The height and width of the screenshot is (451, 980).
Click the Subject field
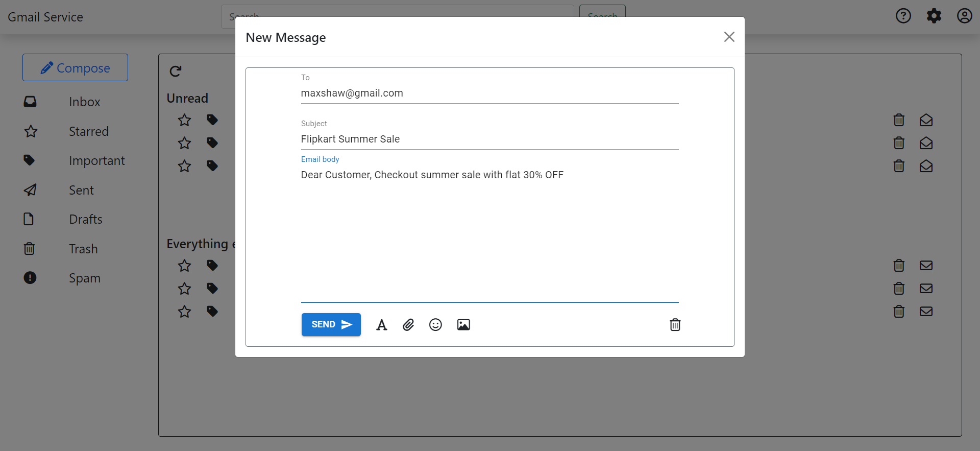point(489,139)
